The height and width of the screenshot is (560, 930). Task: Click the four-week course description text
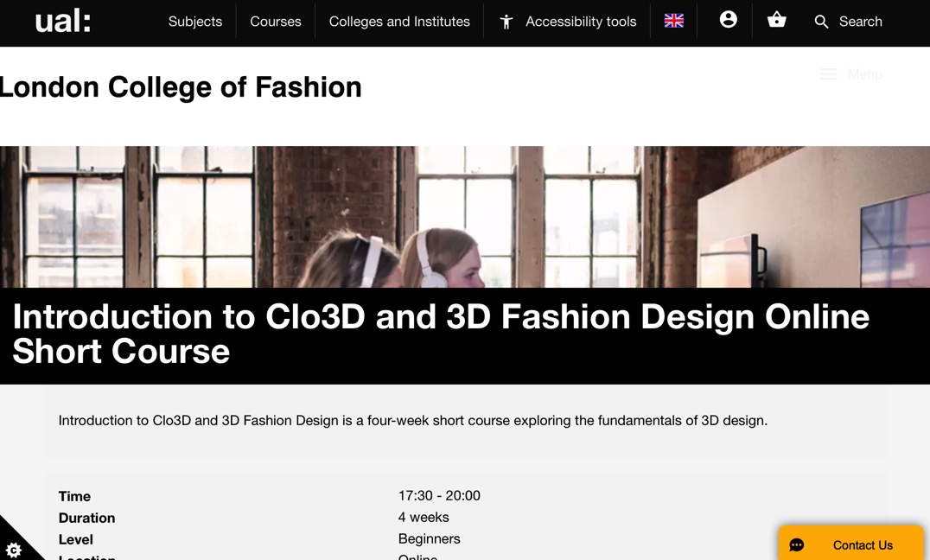point(413,421)
